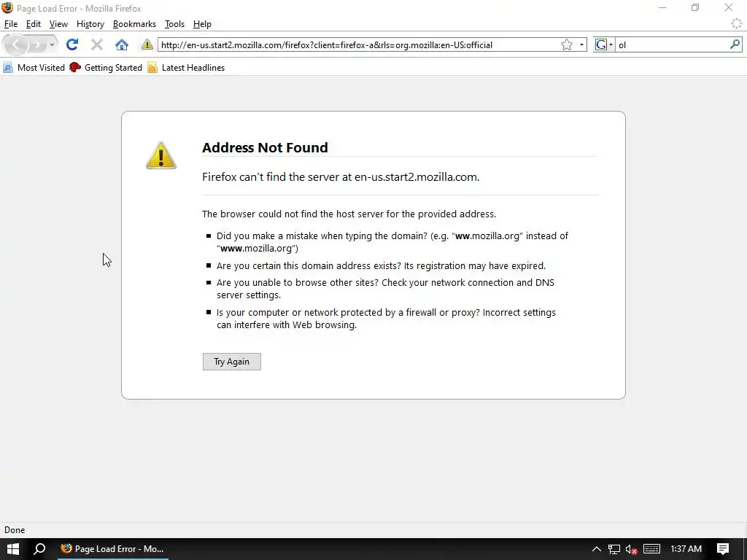
Task: Focus the URL address field
Action: point(358,44)
